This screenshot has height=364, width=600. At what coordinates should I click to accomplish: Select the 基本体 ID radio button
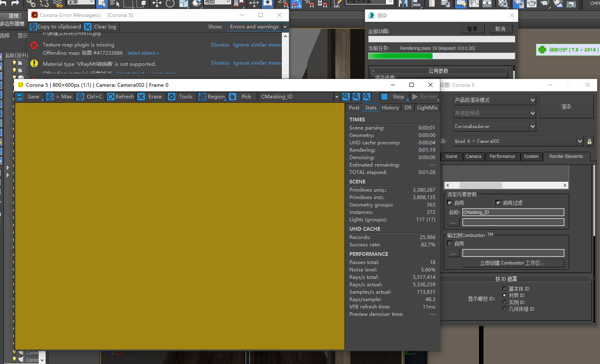pos(504,289)
